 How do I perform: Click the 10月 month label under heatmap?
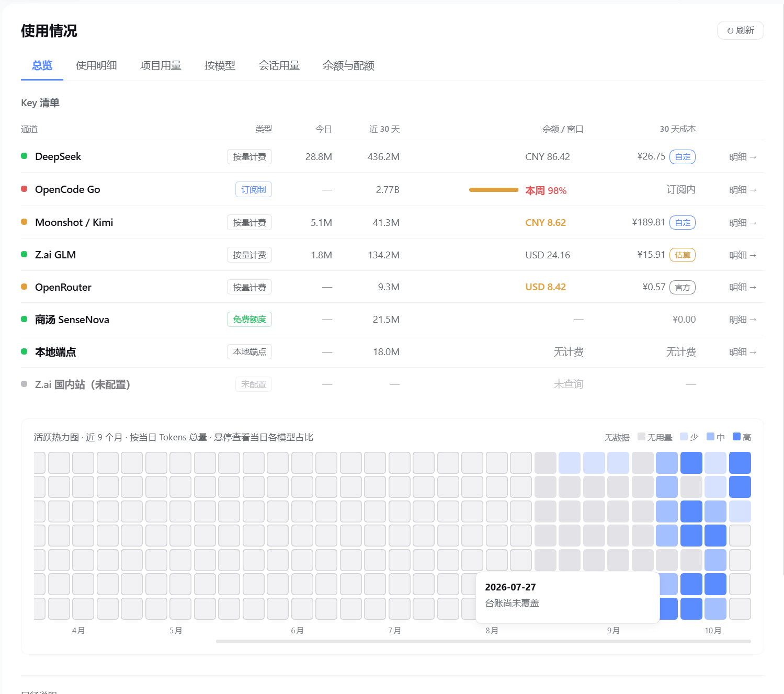[x=713, y=631]
